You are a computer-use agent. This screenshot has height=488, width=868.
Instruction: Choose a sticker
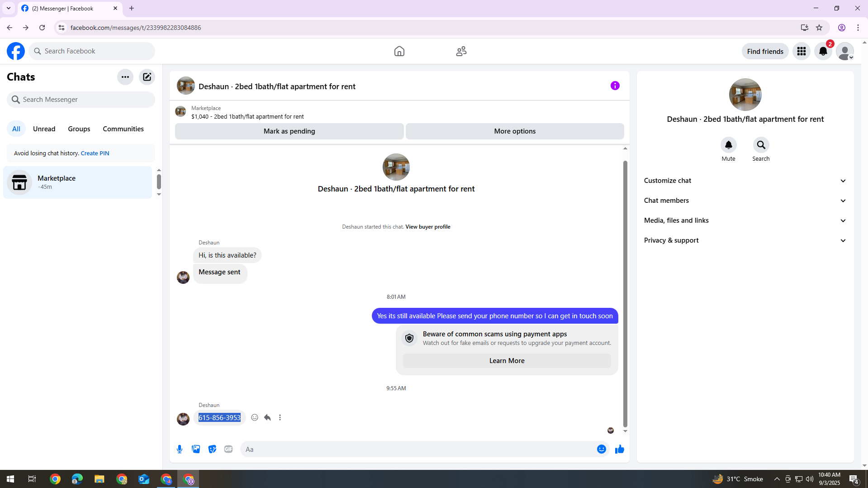pyautogui.click(x=212, y=449)
